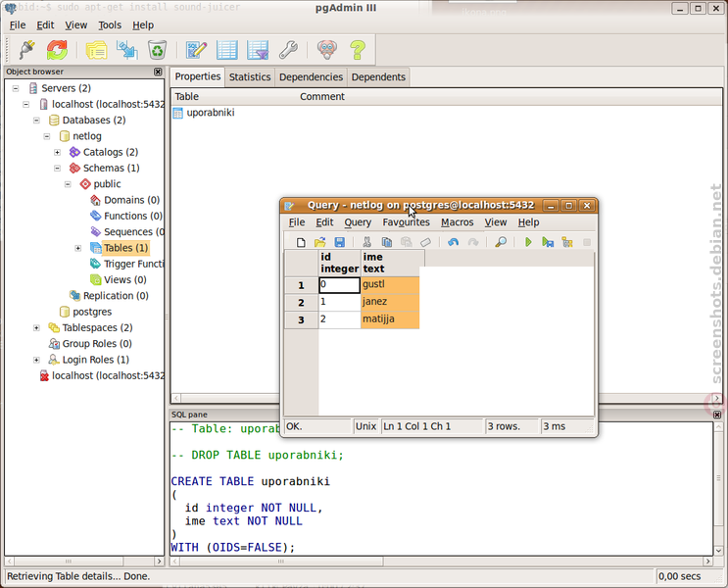Switch to the Dependencies tab
728x588 pixels.
pyautogui.click(x=311, y=77)
